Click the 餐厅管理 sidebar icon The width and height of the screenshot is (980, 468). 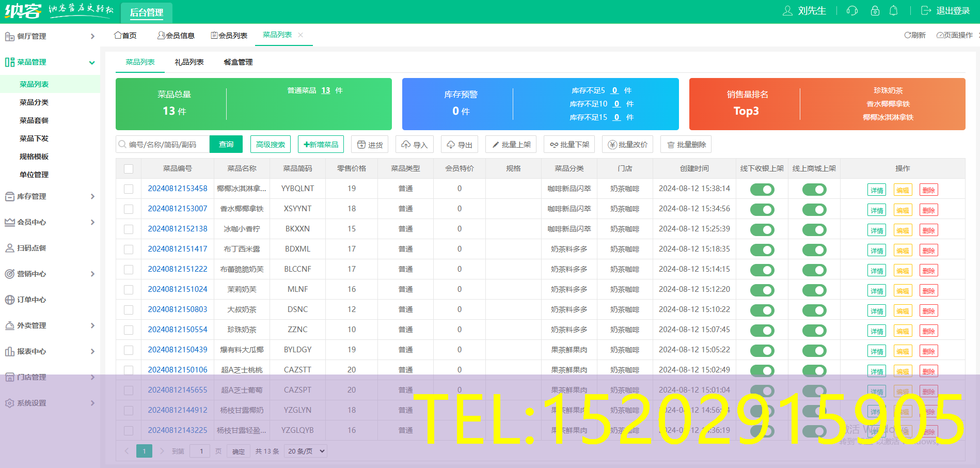pyautogui.click(x=9, y=36)
